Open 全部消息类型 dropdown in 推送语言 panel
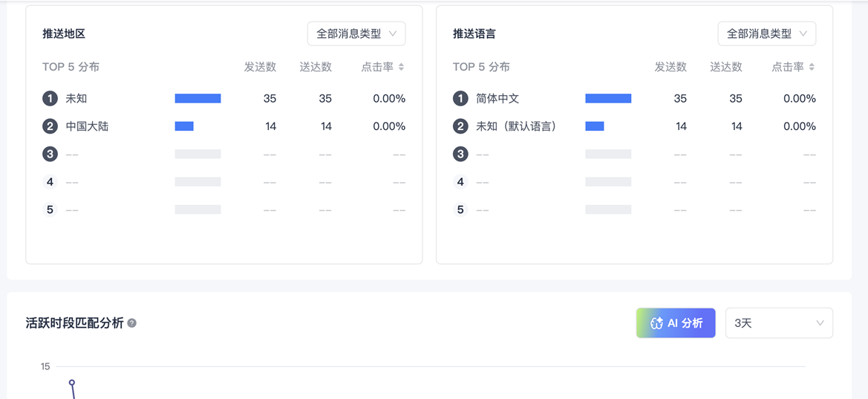The width and height of the screenshot is (868, 399). (x=766, y=33)
